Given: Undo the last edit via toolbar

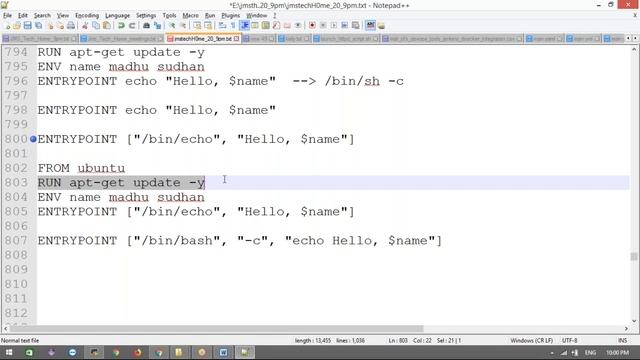Looking at the screenshot, I should [121, 26].
